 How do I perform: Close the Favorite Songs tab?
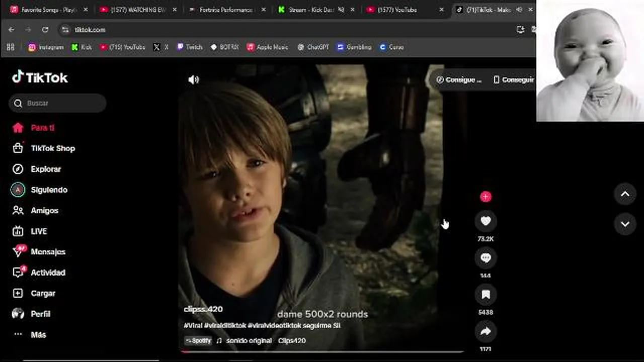86,10
